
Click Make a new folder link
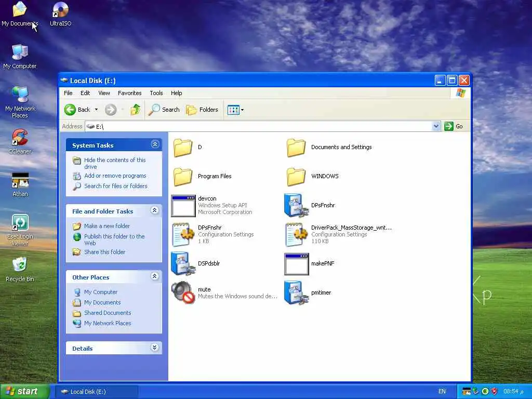(x=107, y=227)
